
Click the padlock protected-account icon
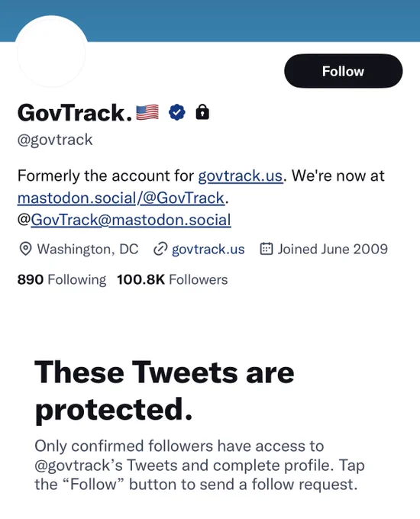point(202,112)
